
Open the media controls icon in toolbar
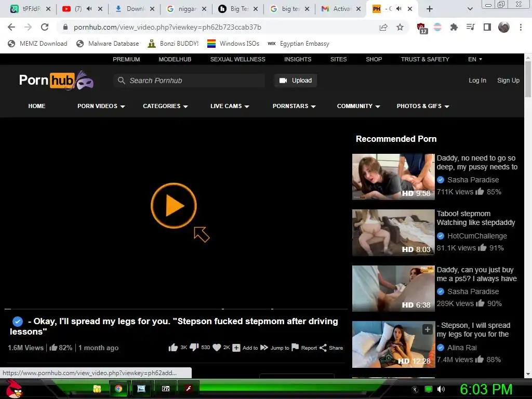point(470,27)
